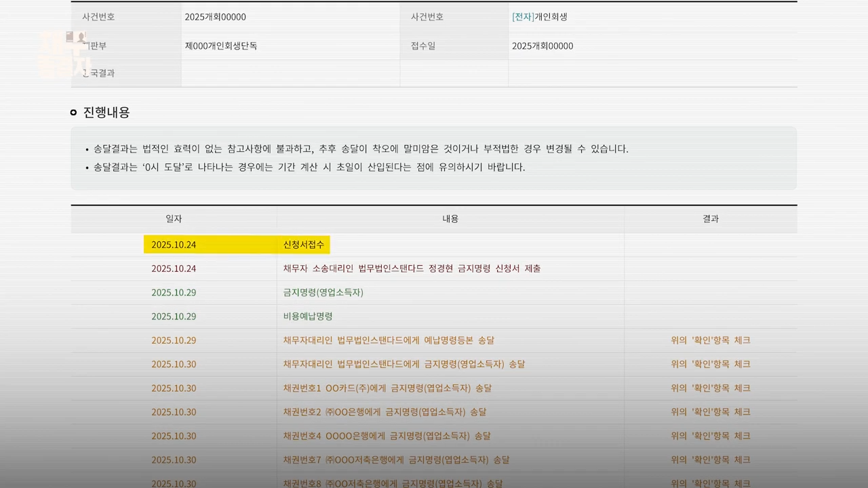This screenshot has height=488, width=868.
Task: Select the 일자 column header
Action: click(174, 219)
